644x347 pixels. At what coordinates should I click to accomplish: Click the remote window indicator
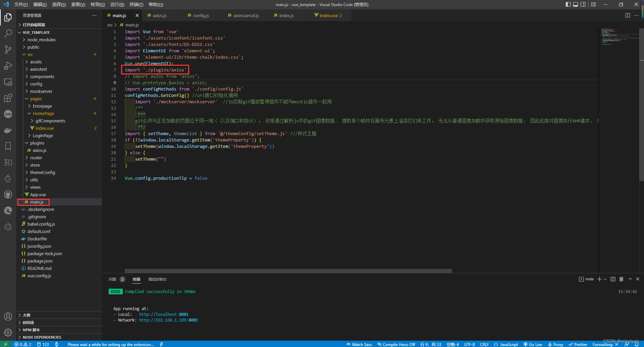coord(6,344)
